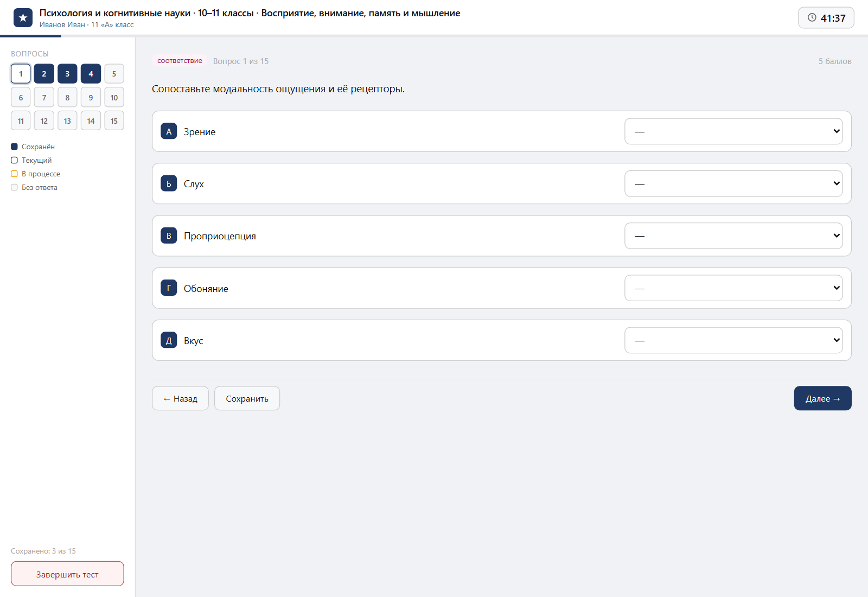Jump to question 12
The image size is (868, 597).
click(x=44, y=120)
